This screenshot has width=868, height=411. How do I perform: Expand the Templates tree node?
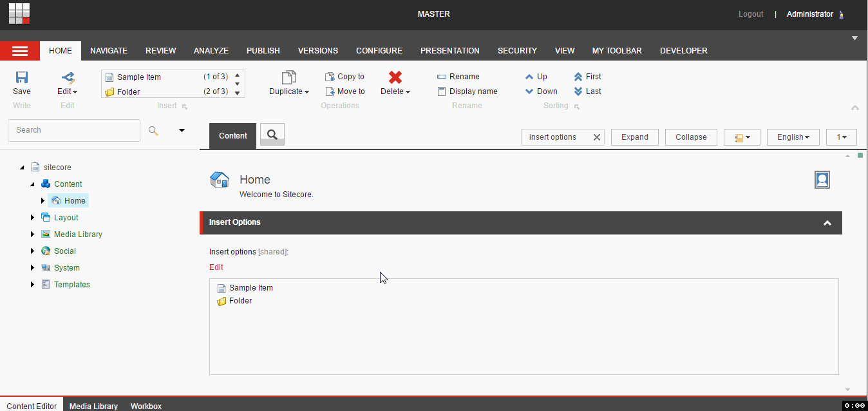tap(32, 284)
